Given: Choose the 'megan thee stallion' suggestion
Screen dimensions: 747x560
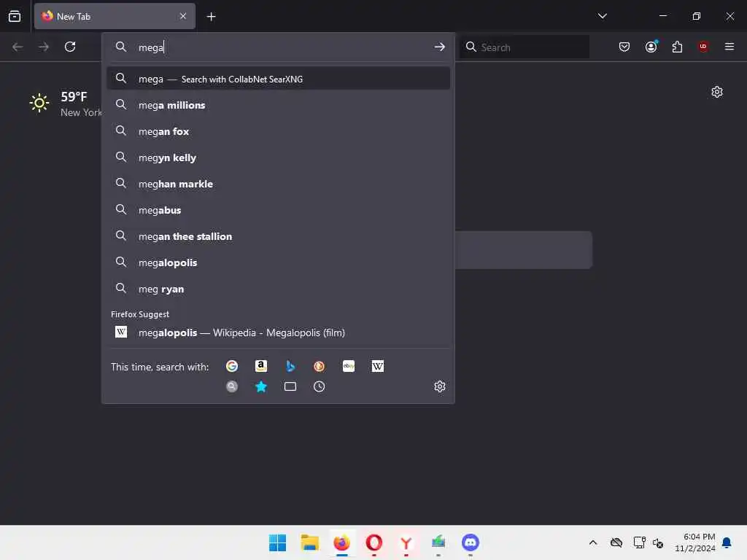Looking at the screenshot, I should point(278,237).
